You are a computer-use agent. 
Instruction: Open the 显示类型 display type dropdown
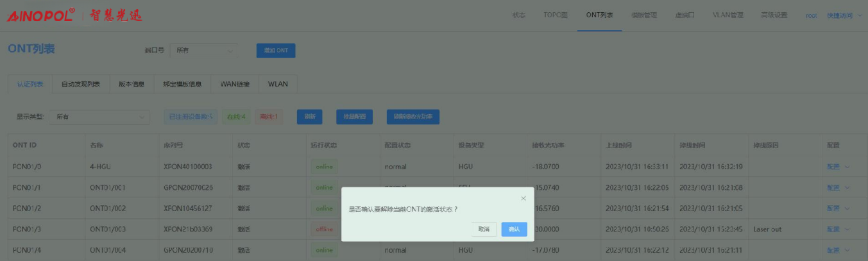pyautogui.click(x=99, y=117)
